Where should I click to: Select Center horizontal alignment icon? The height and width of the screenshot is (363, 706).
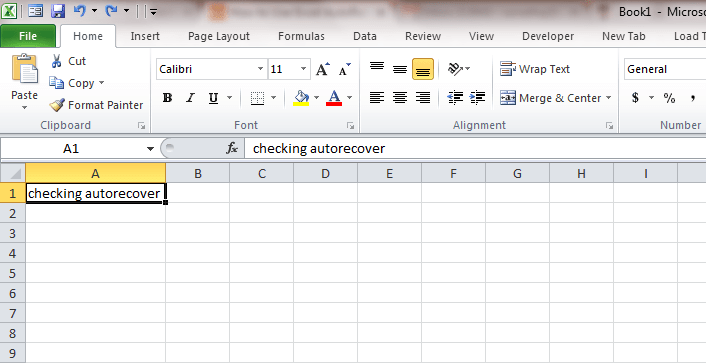400,98
